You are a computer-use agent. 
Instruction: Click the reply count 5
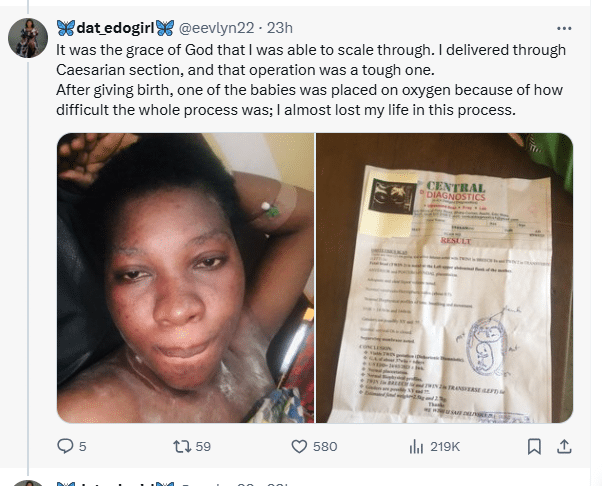[x=83, y=446]
